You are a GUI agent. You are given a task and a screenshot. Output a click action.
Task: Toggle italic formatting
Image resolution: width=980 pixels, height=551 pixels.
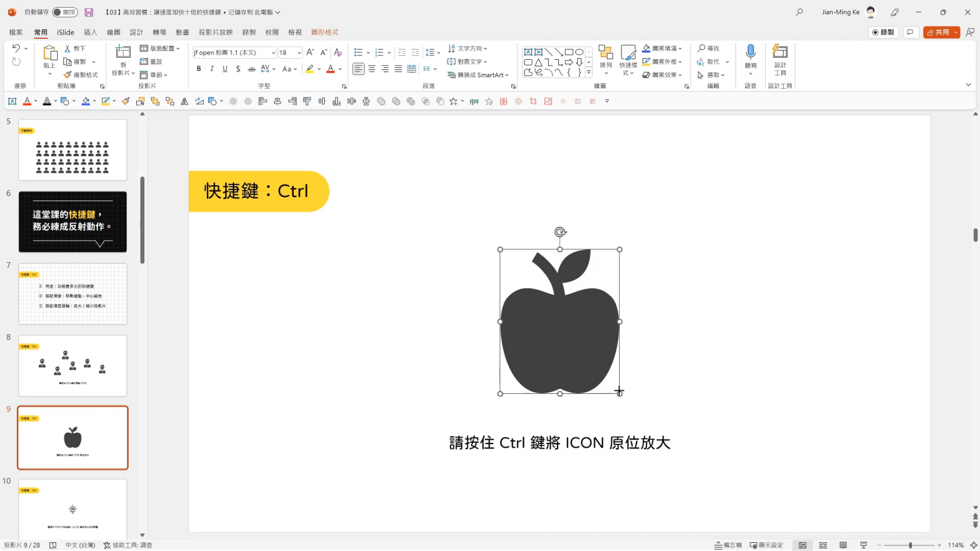click(212, 68)
